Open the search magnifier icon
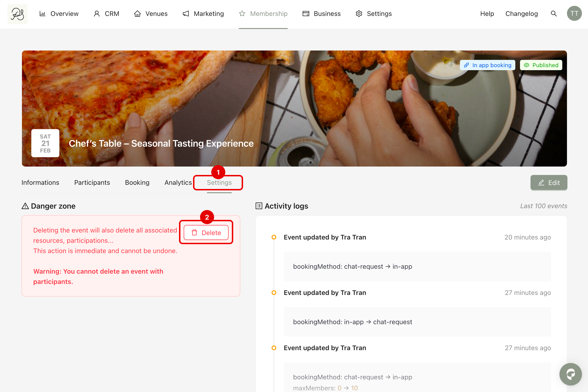The height and width of the screenshot is (392, 588). [x=554, y=14]
